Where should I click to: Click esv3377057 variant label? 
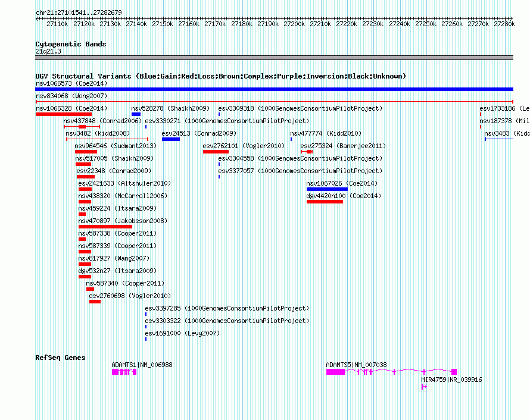tap(300, 171)
